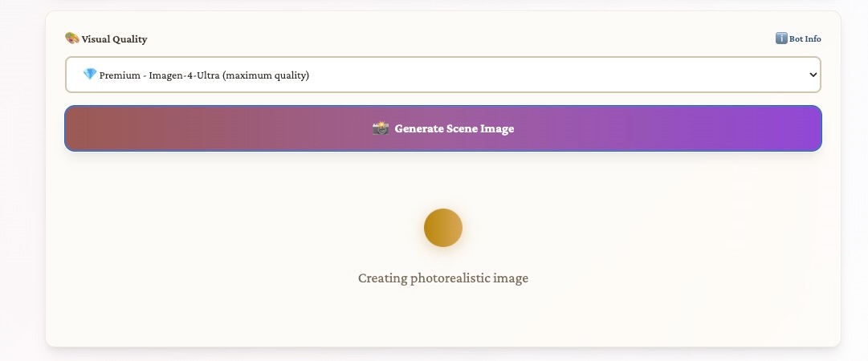Click the "Creating photorealistic image" status text

(443, 278)
